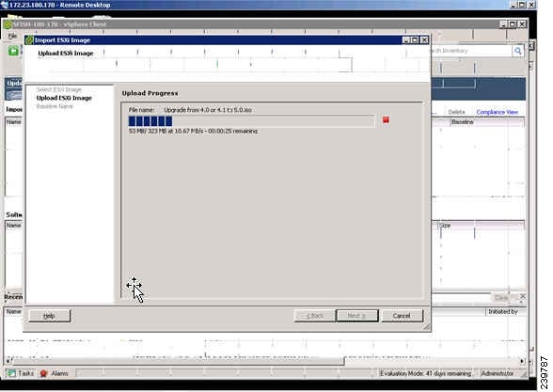The image size is (553, 392).
Task: Click 'Administrator' in the status bar
Action: 498,373
